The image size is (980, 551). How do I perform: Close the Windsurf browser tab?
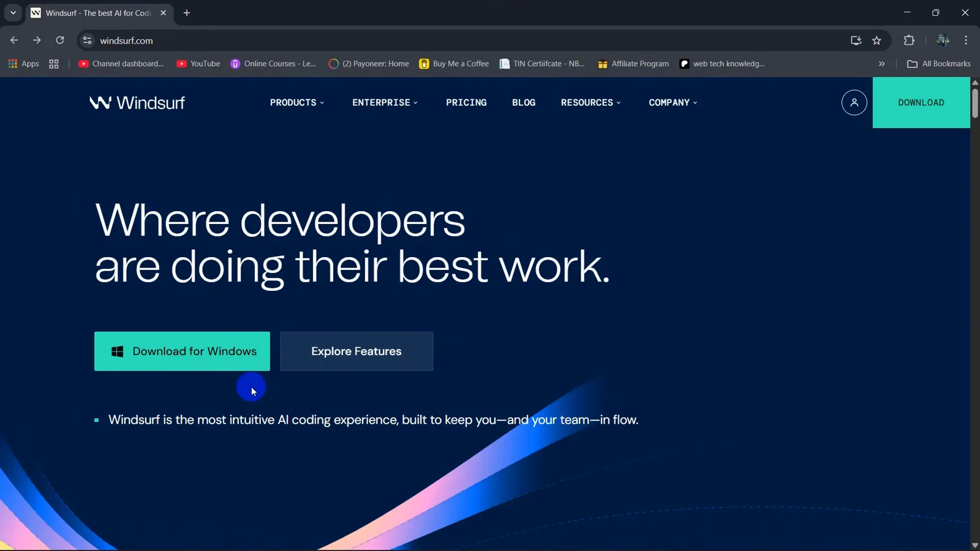click(x=163, y=13)
